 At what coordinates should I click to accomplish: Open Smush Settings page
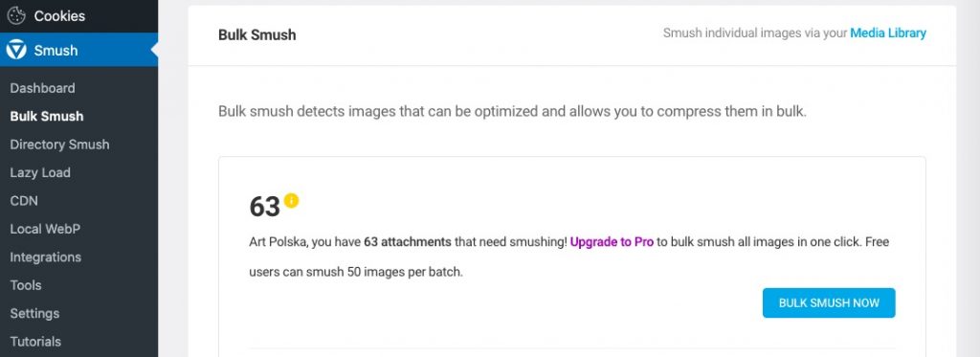point(34,313)
